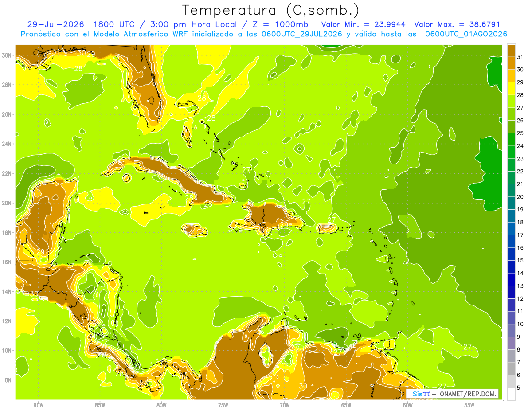Click the '22N' latitude axis label
Screen dimensions: 532x411
7,173
